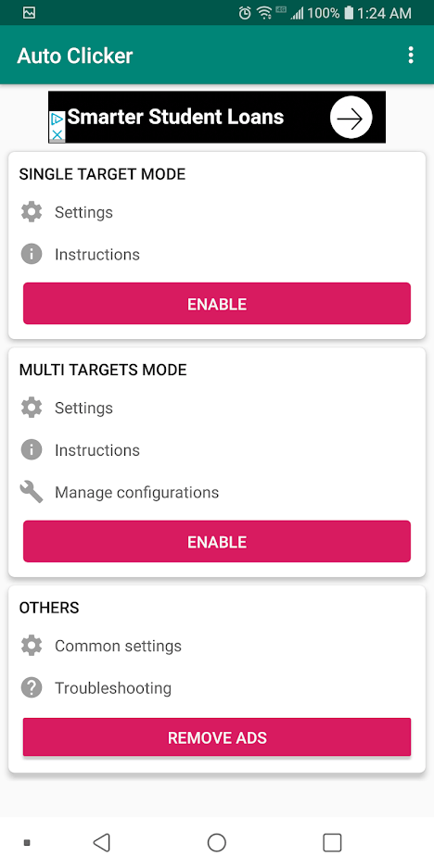Screen dimensions: 434x868
Task: Tap the Android back navigation button
Action: click(101, 843)
